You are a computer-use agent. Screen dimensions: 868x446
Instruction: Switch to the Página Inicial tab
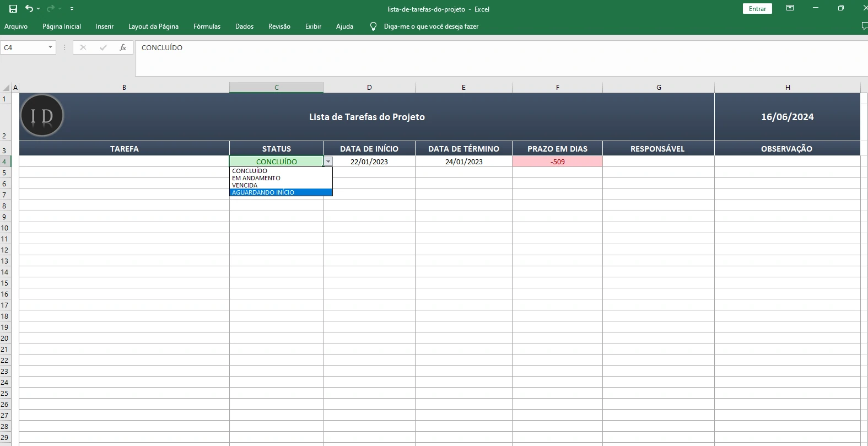(x=62, y=26)
